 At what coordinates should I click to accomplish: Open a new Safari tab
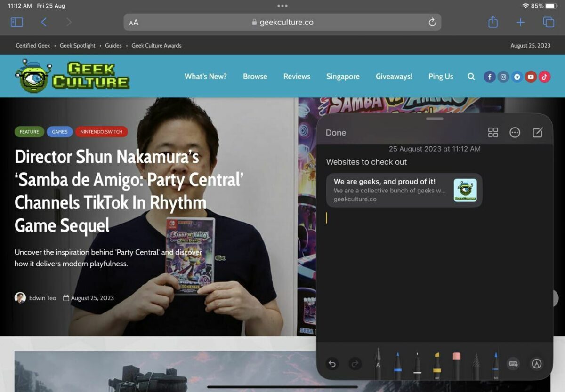tap(520, 22)
